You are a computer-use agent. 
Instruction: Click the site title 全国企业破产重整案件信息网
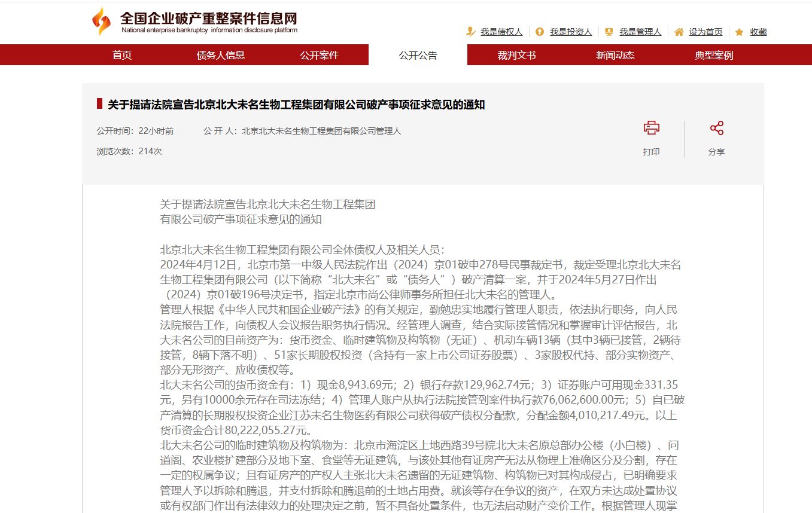pyautogui.click(x=208, y=18)
